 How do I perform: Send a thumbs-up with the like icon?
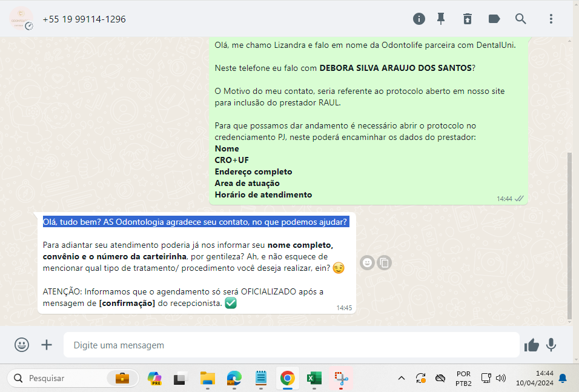click(x=531, y=345)
